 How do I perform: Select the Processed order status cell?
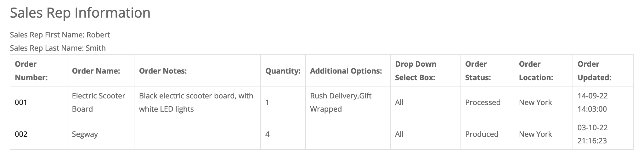(483, 103)
